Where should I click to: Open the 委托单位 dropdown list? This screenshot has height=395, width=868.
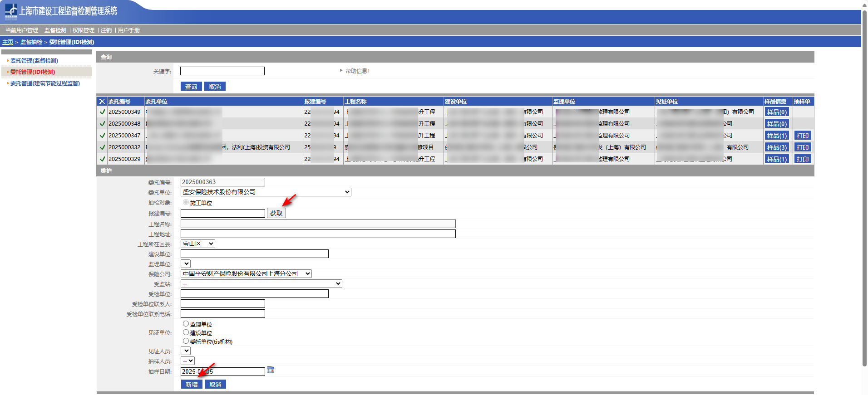click(x=266, y=192)
